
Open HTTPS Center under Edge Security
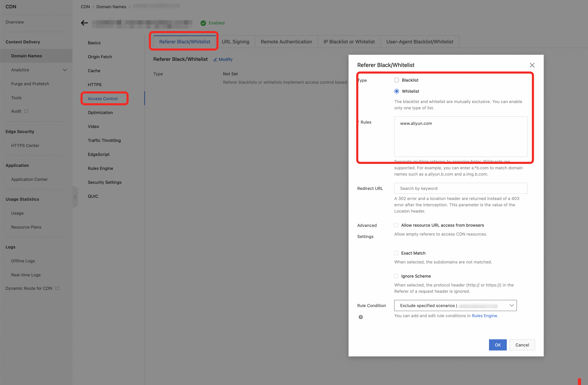click(25, 146)
